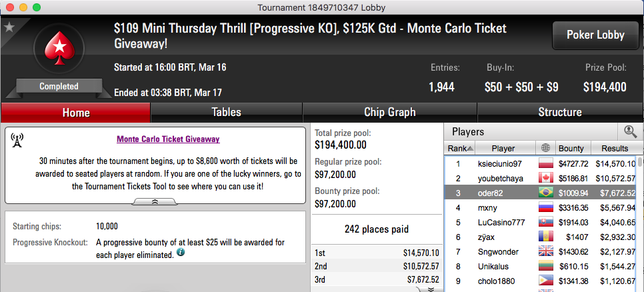Go to the Poker Lobby

pos(595,35)
